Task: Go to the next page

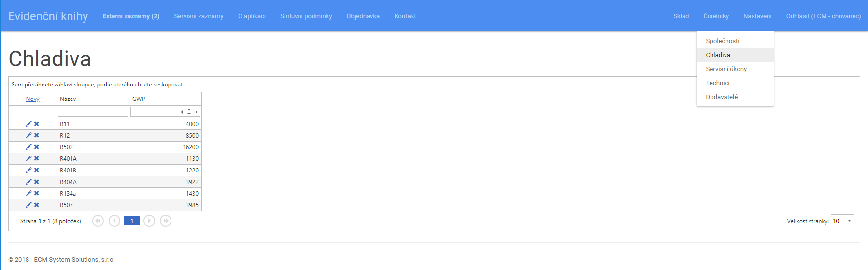Action: pos(149,221)
